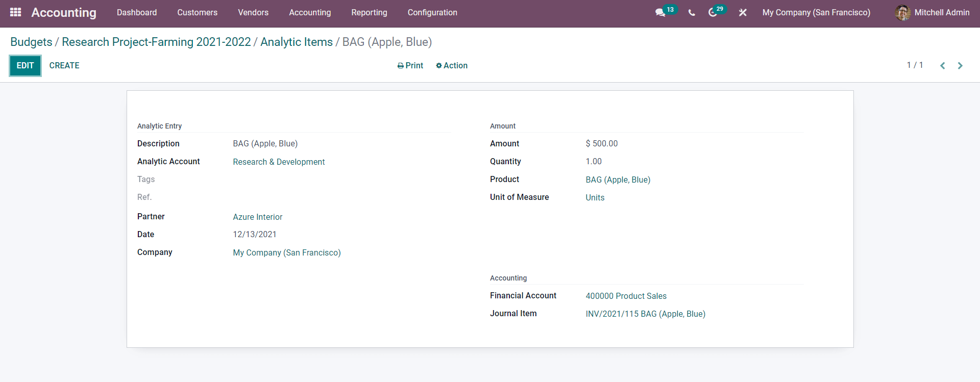Open Research & Development analytic account link
This screenshot has height=382, width=980.
click(279, 162)
